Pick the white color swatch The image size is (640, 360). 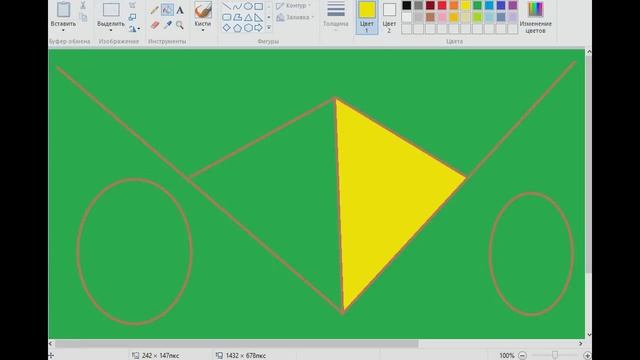407,17
